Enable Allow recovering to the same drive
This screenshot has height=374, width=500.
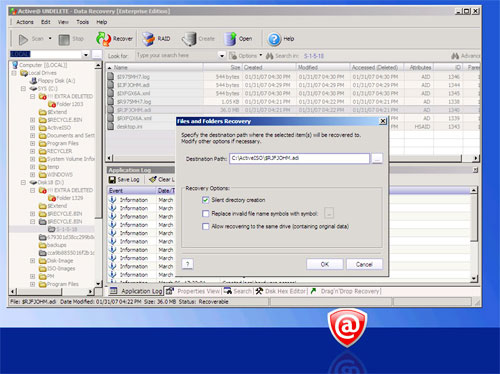point(205,227)
